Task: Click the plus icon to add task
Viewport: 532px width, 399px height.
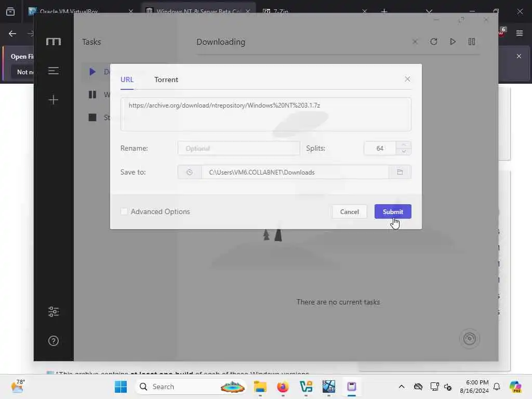Action: (54, 100)
